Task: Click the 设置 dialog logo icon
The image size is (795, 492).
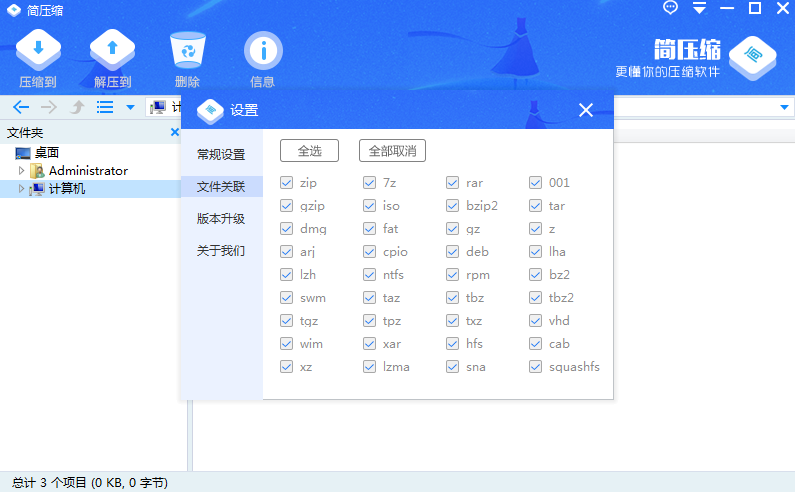Action: click(210, 111)
